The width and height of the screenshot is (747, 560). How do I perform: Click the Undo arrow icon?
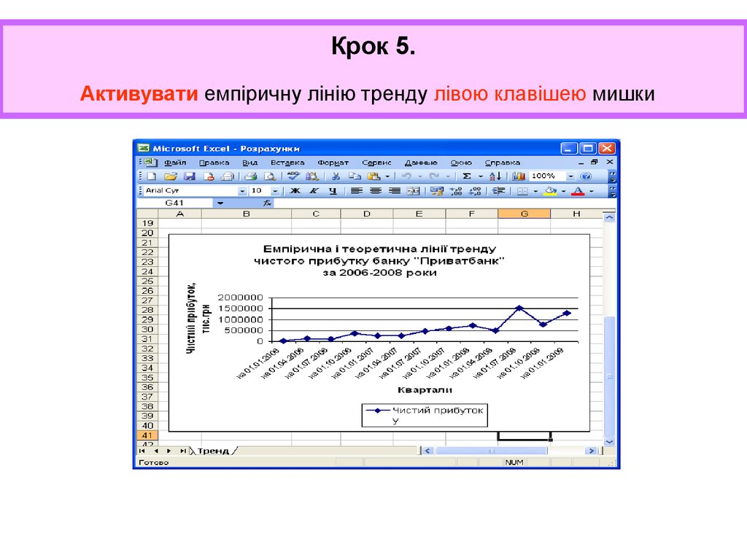pyautogui.click(x=406, y=176)
